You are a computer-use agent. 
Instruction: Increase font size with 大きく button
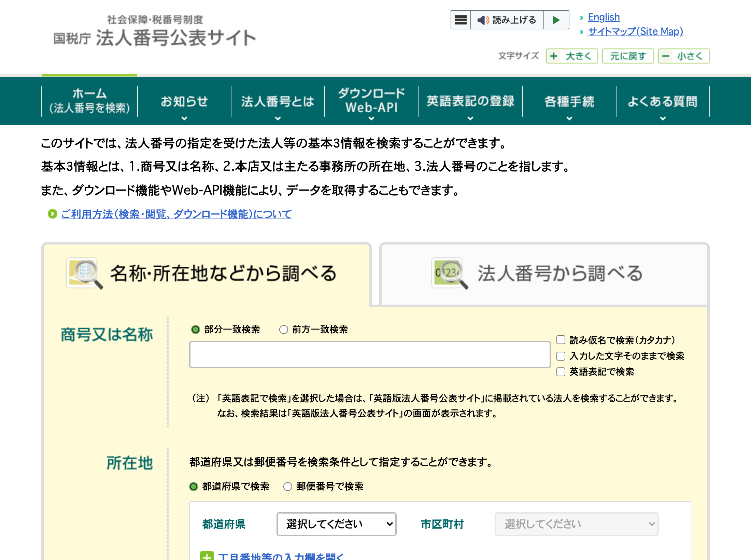coord(572,56)
